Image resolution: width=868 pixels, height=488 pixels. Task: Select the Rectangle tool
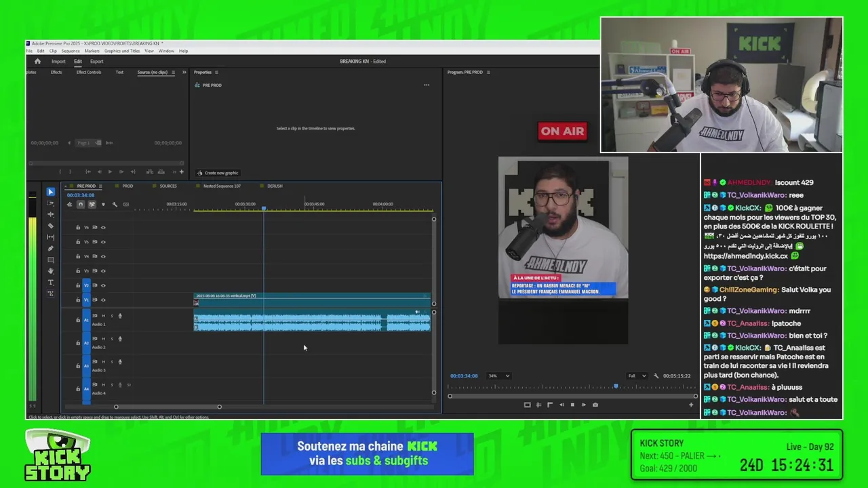tap(51, 260)
